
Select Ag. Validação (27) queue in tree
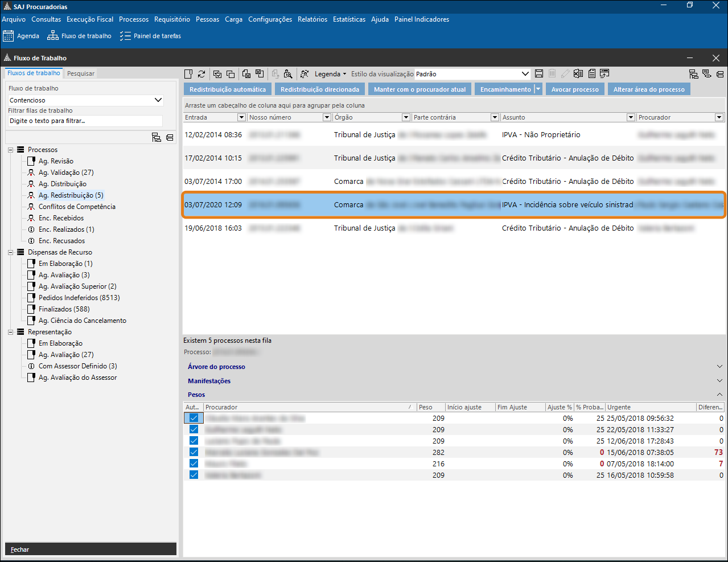(66, 173)
